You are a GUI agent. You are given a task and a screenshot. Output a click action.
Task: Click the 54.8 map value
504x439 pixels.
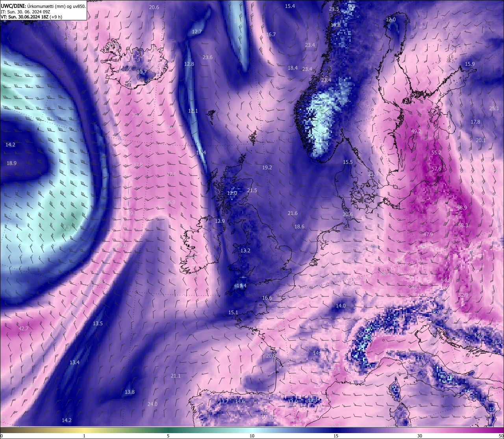446,280
